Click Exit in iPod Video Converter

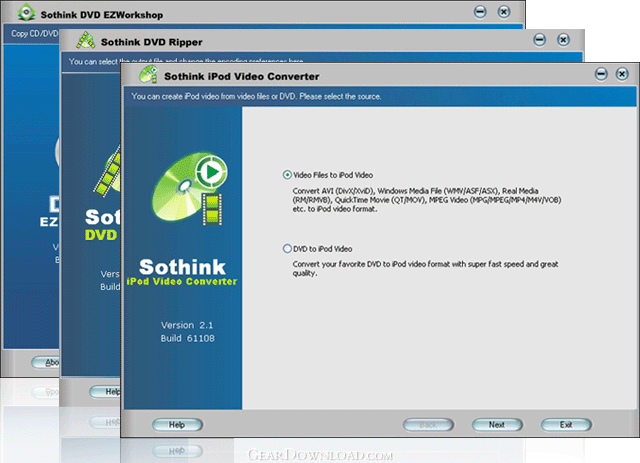[x=566, y=425]
